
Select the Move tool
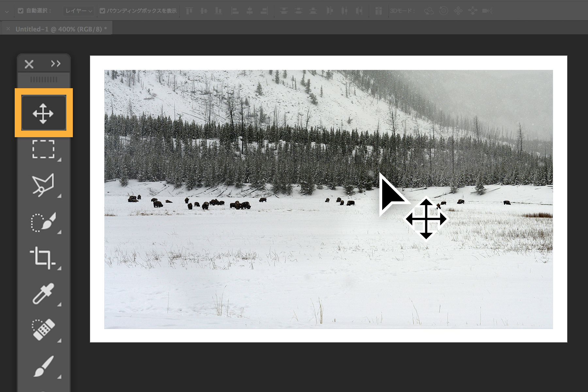coord(43,113)
